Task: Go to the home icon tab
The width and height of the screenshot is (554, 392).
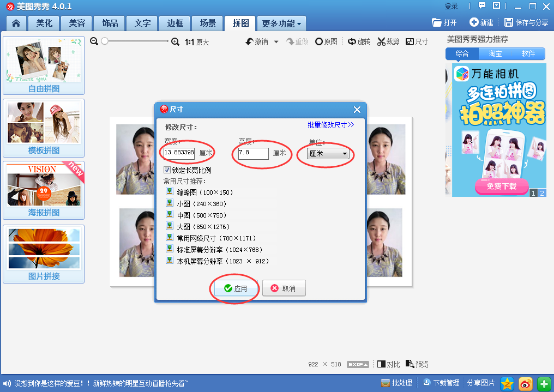Action: coord(16,23)
